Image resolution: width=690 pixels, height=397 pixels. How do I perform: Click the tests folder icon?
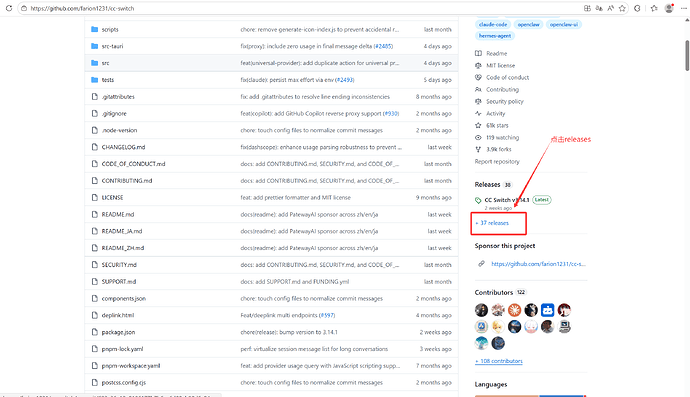[94, 80]
